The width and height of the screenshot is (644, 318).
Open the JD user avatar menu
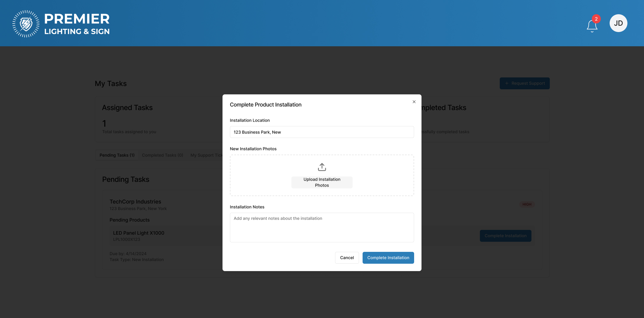click(618, 23)
